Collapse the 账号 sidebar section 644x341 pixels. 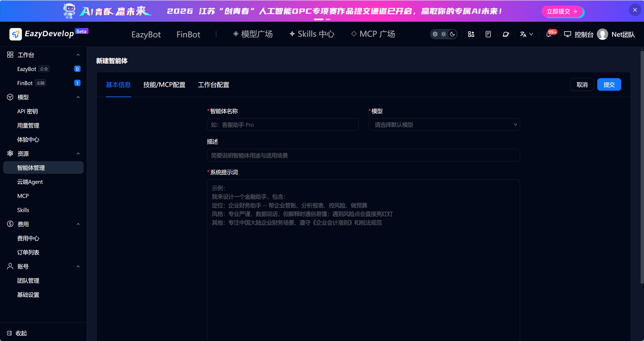coord(78,266)
